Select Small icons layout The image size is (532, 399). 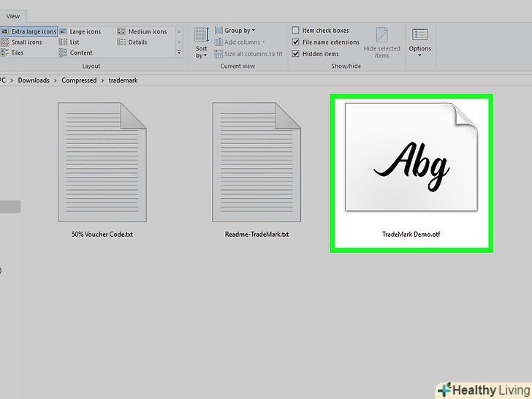click(x=21, y=42)
